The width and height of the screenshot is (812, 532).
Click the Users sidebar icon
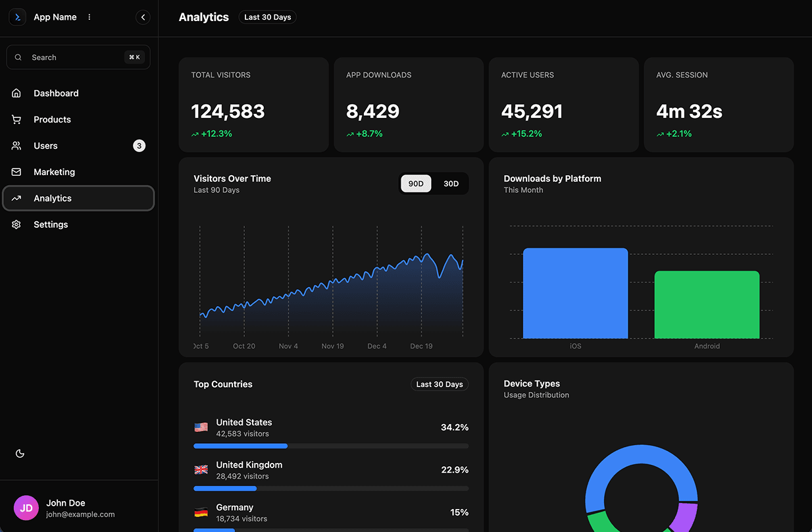coord(16,146)
